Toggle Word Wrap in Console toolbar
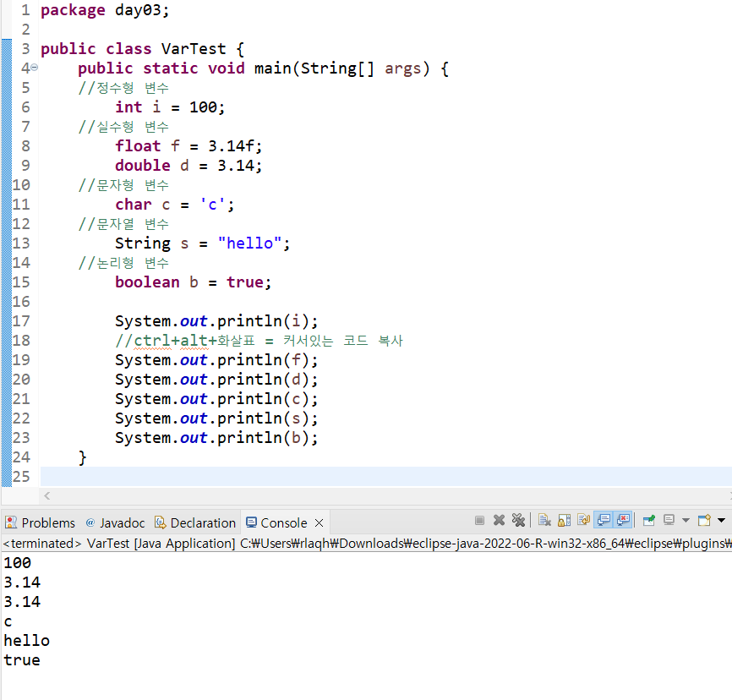This screenshot has width=732, height=700. [583, 520]
